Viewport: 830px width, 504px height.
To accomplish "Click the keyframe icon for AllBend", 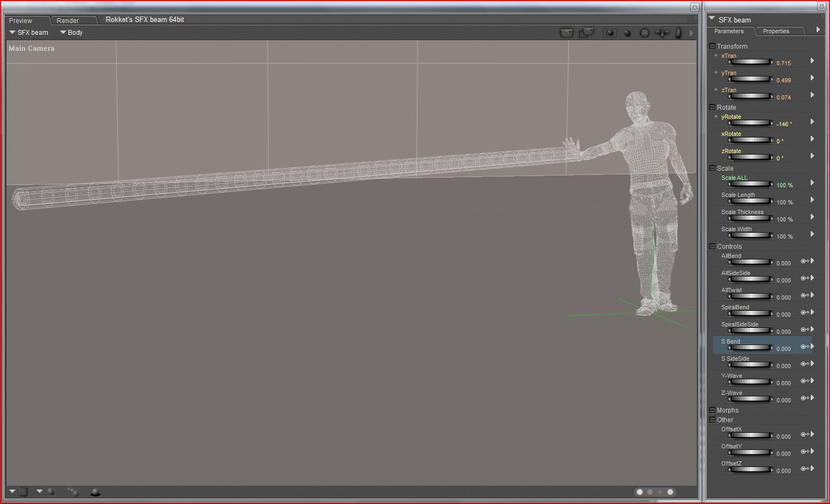I will pos(805,261).
